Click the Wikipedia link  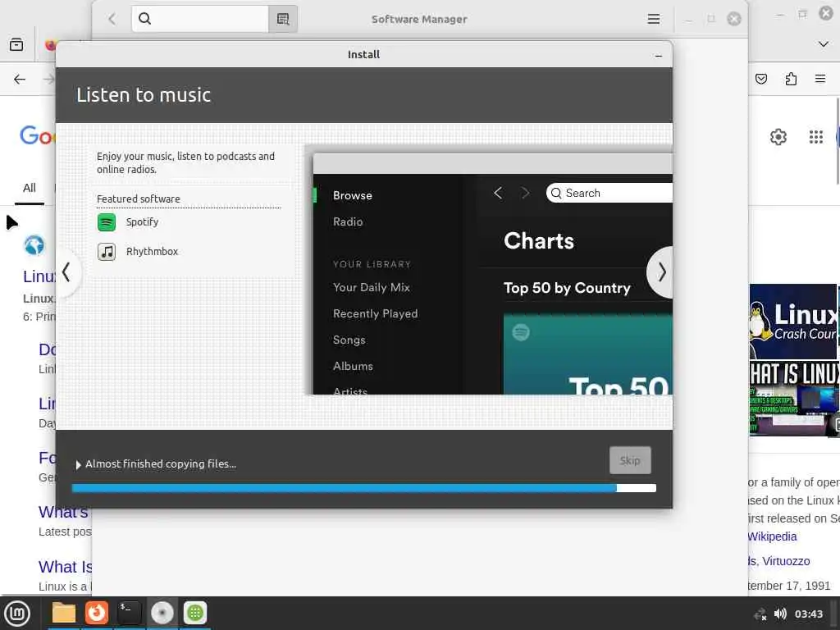772,536
